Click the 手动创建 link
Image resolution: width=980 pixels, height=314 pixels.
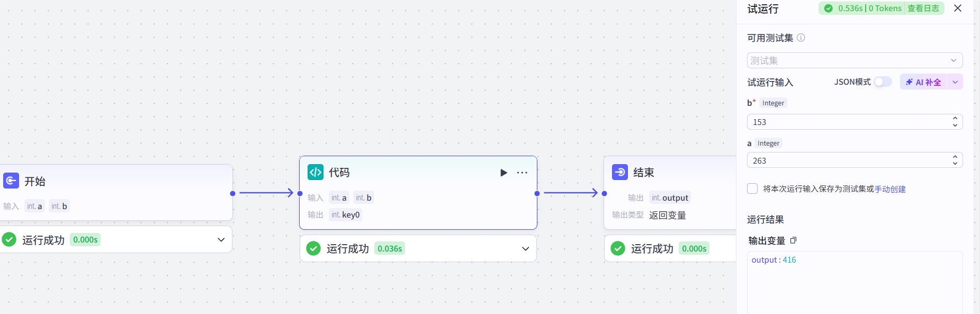[890, 189]
